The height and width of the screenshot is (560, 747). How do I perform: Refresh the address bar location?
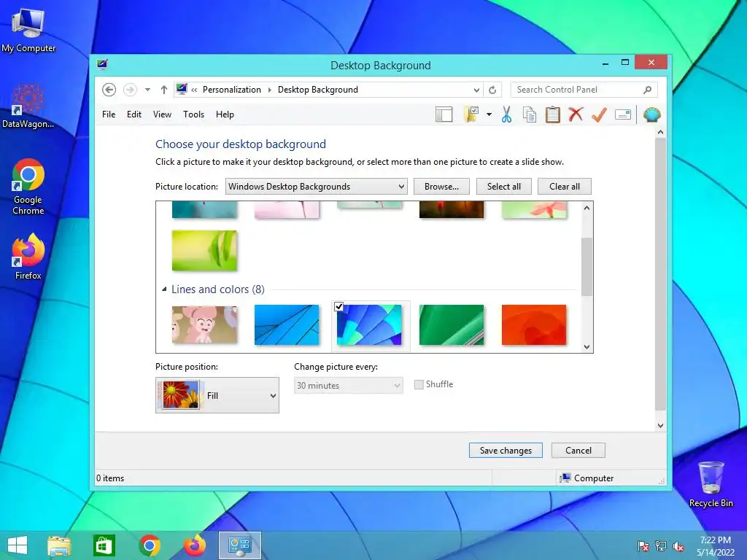tap(492, 90)
